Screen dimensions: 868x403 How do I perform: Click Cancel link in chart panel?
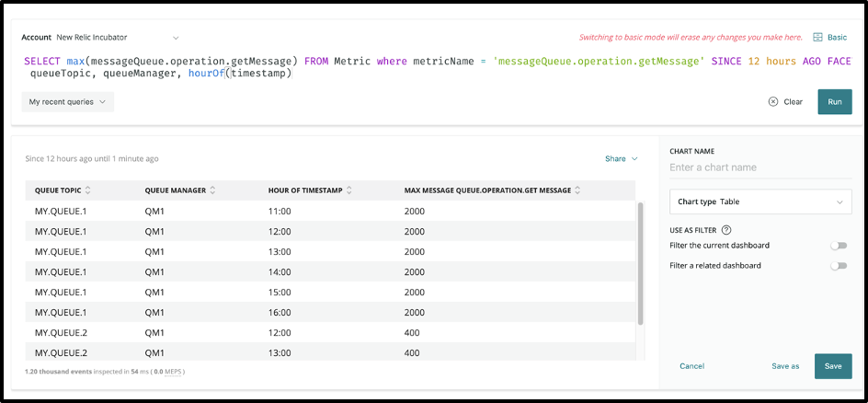point(692,366)
